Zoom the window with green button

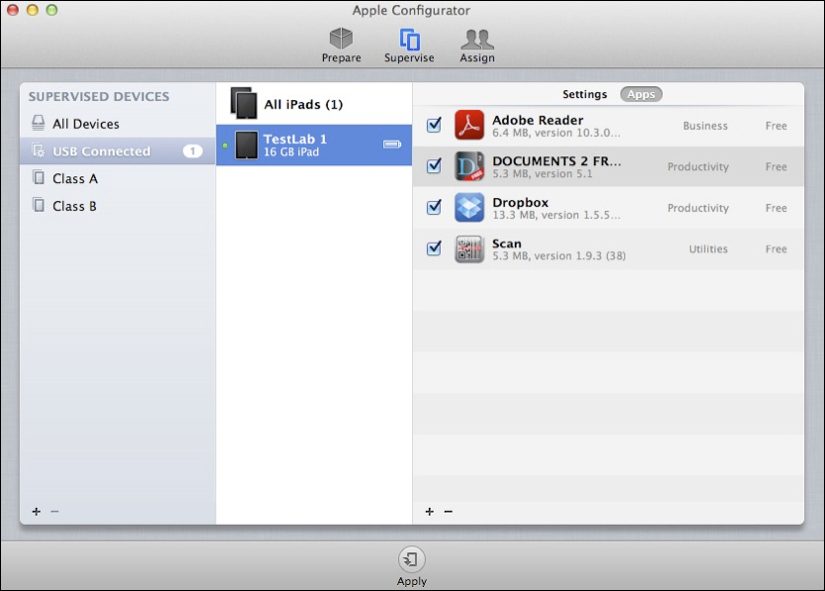52,9
